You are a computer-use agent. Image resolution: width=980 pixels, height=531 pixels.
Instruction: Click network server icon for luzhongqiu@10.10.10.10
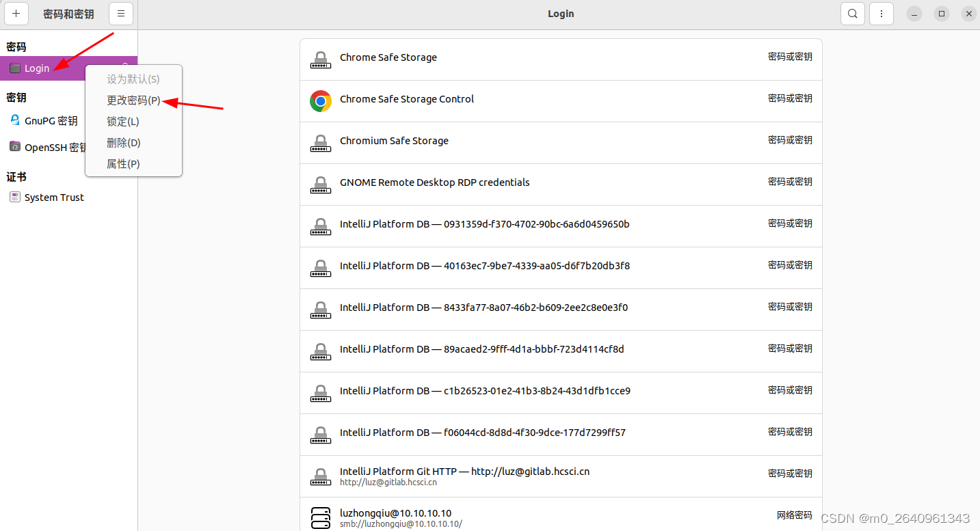[320, 517]
